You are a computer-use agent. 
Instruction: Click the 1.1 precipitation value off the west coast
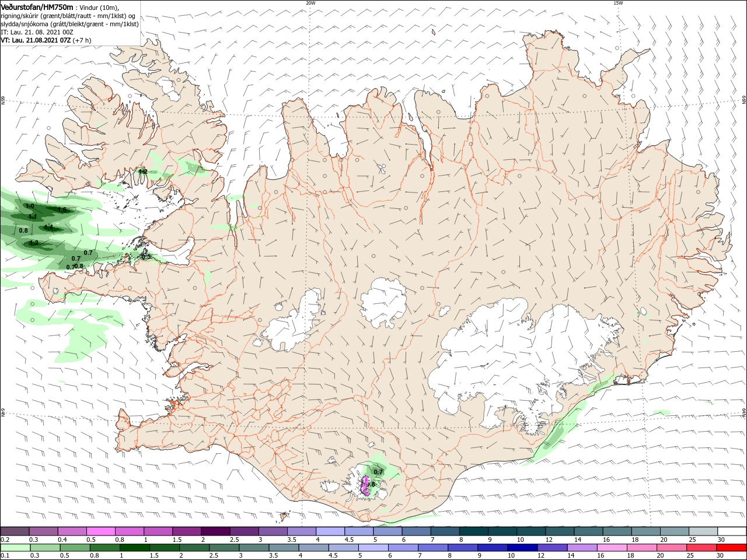33,216
